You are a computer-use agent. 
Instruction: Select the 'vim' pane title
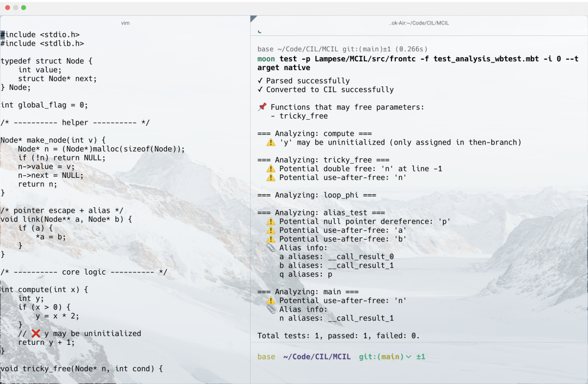(125, 23)
